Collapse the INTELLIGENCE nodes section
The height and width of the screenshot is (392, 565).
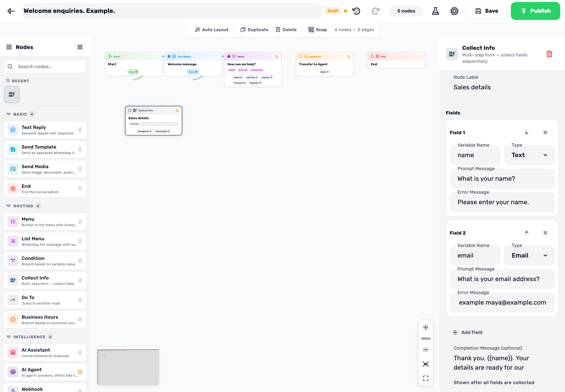click(x=29, y=337)
